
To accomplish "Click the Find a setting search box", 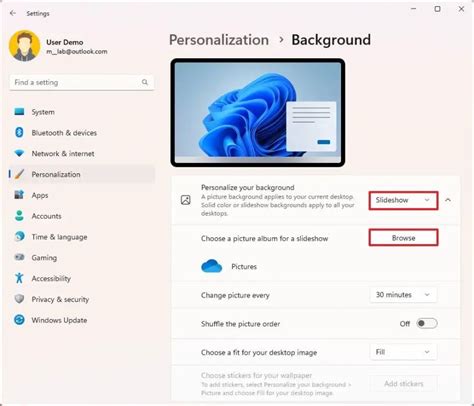I will click(82, 82).
